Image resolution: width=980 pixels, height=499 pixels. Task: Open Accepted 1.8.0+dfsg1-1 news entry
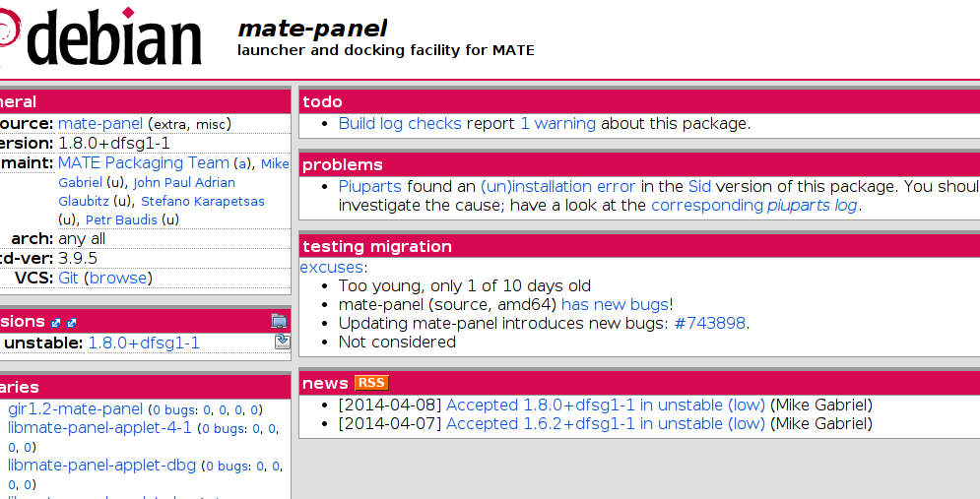pyautogui.click(x=606, y=405)
